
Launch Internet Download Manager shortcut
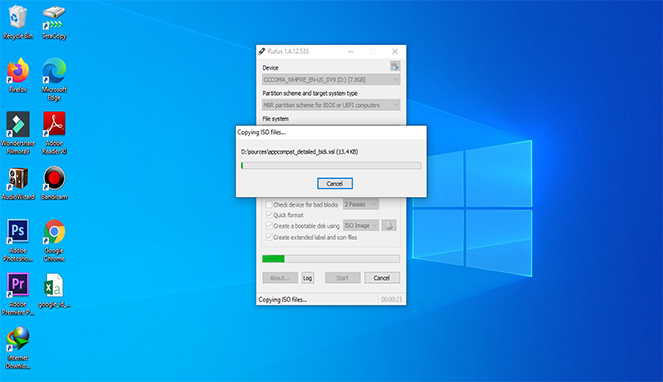[18, 348]
